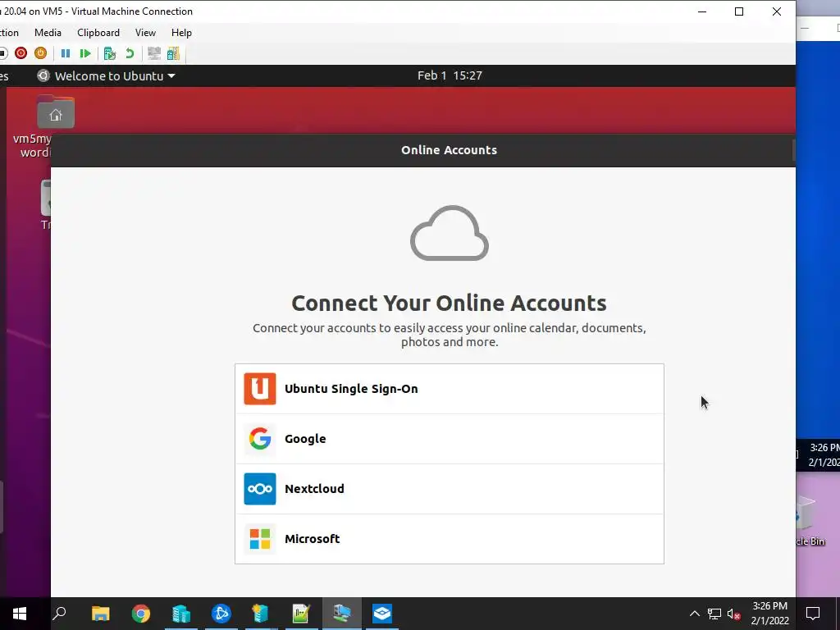Click the green Revert arrow icon
Screen dimensions: 840x630
[x=129, y=53]
